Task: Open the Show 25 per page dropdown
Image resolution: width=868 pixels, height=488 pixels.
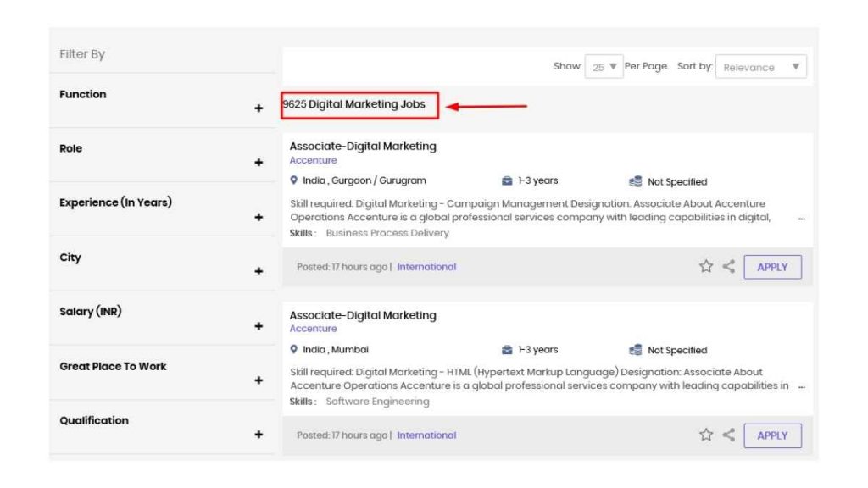Action: tap(604, 66)
